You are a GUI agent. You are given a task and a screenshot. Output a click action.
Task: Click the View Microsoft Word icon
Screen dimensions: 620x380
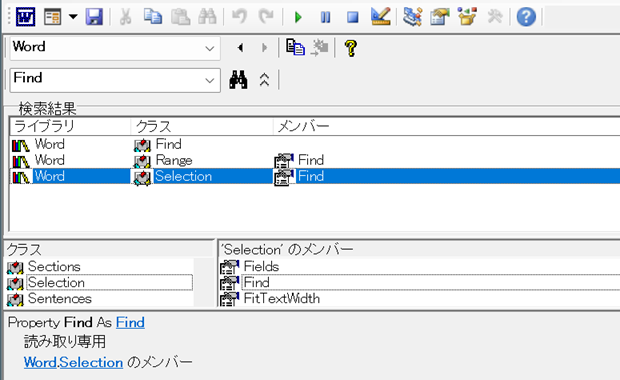pos(26,17)
